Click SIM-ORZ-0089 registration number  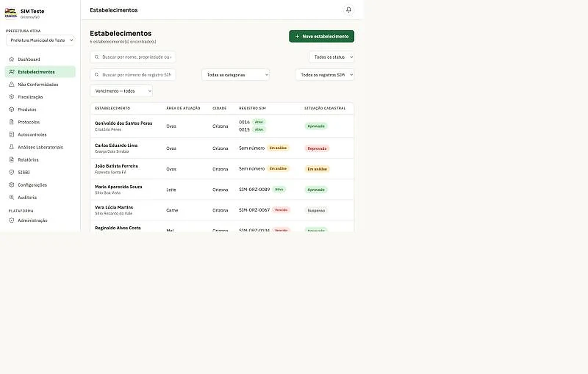[x=254, y=190]
